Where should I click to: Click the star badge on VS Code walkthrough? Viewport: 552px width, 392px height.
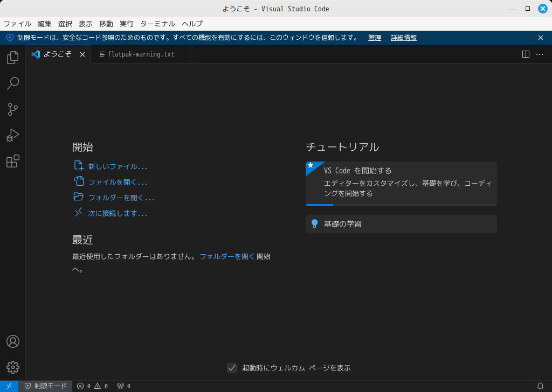click(310, 165)
